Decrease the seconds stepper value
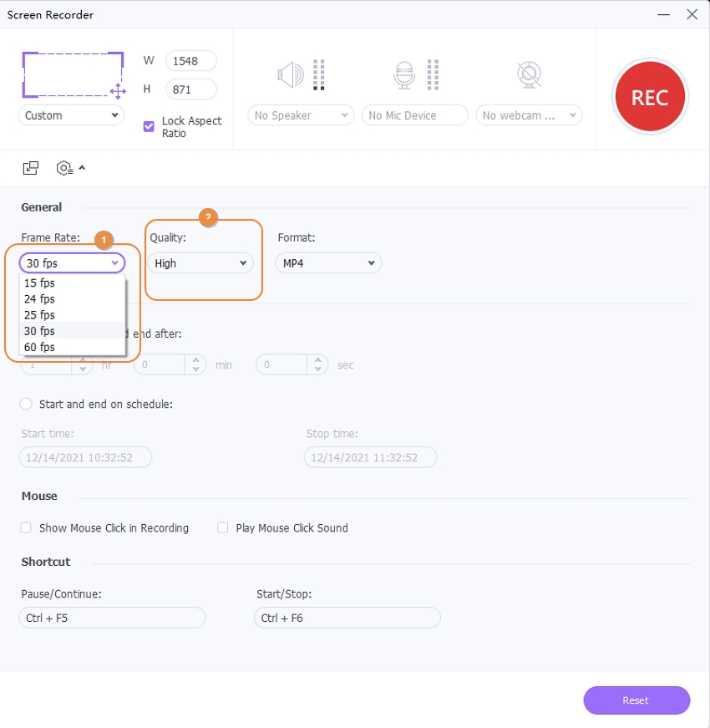 coord(318,369)
